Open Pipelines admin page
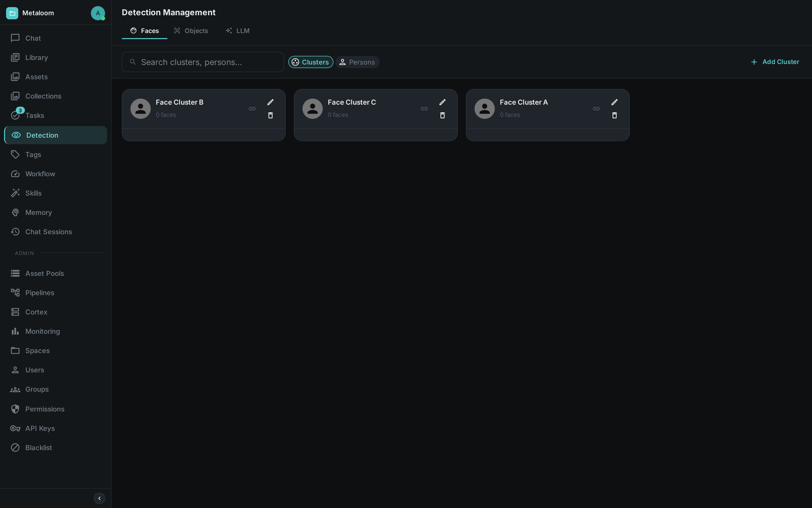 55,293
